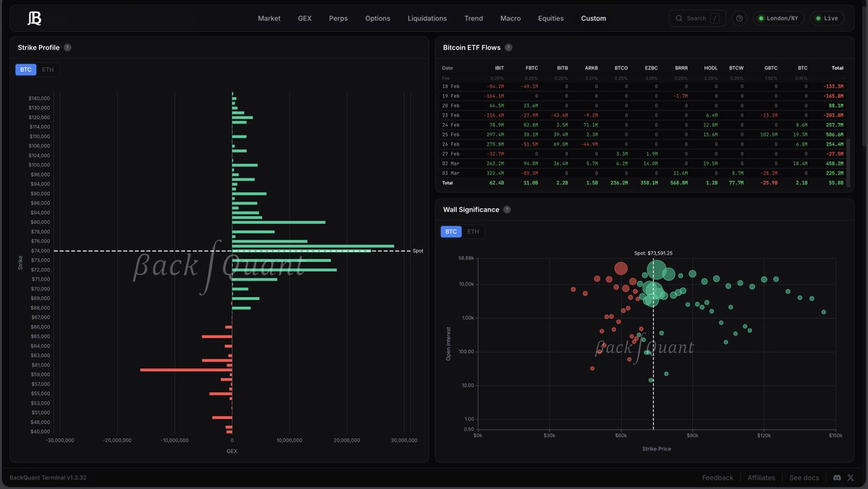
Task: Click the FBTC column header
Action: [x=532, y=68]
